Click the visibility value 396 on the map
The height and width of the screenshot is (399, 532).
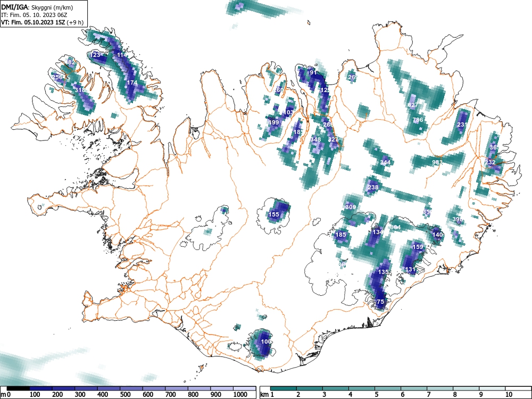(x=458, y=220)
